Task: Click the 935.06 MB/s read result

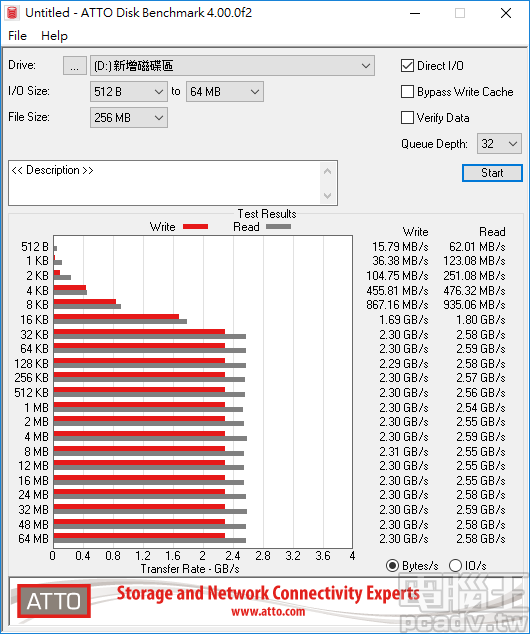Action: click(x=474, y=304)
